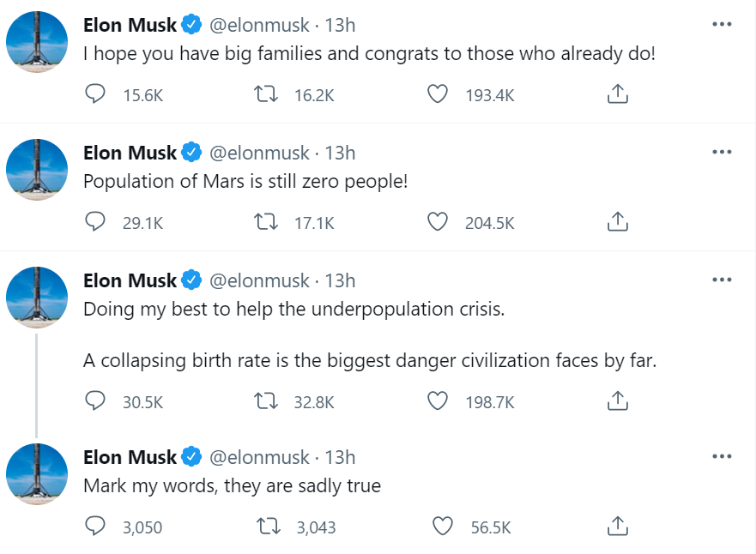Open more options on Mars population tweet
The image size is (756, 554).
tap(722, 152)
